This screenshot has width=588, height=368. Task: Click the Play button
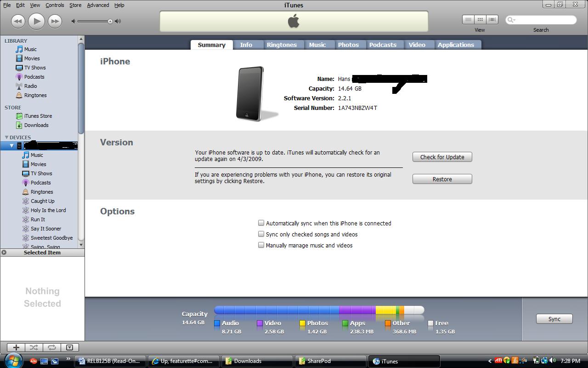[36, 21]
